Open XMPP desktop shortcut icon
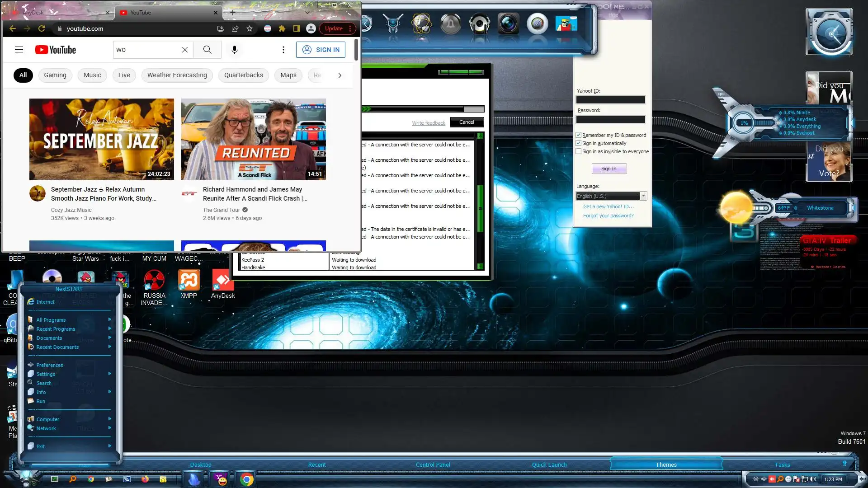 click(189, 281)
